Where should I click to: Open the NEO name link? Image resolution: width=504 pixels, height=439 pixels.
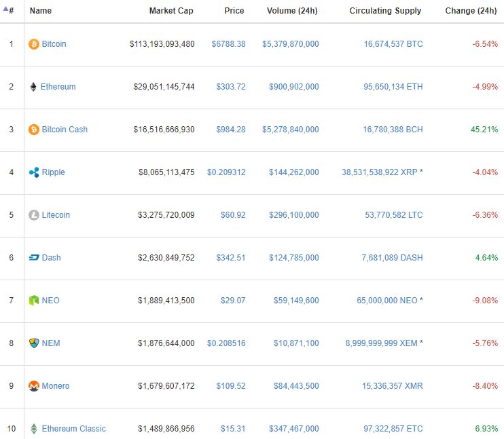[50, 301]
